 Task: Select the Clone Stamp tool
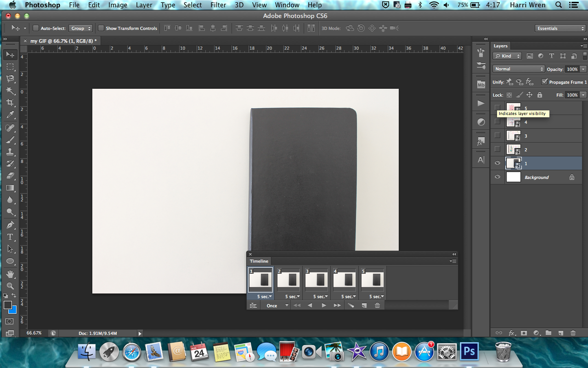click(10, 152)
